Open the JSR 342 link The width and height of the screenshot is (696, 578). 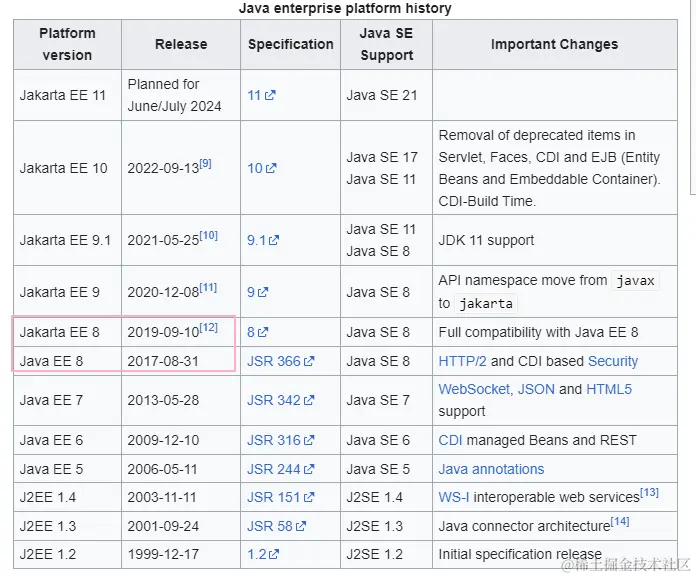click(x=281, y=400)
